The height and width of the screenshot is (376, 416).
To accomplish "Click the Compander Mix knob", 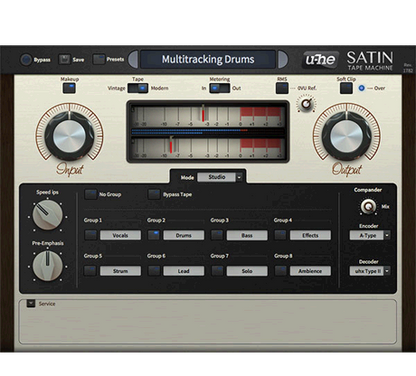I will pos(368,207).
